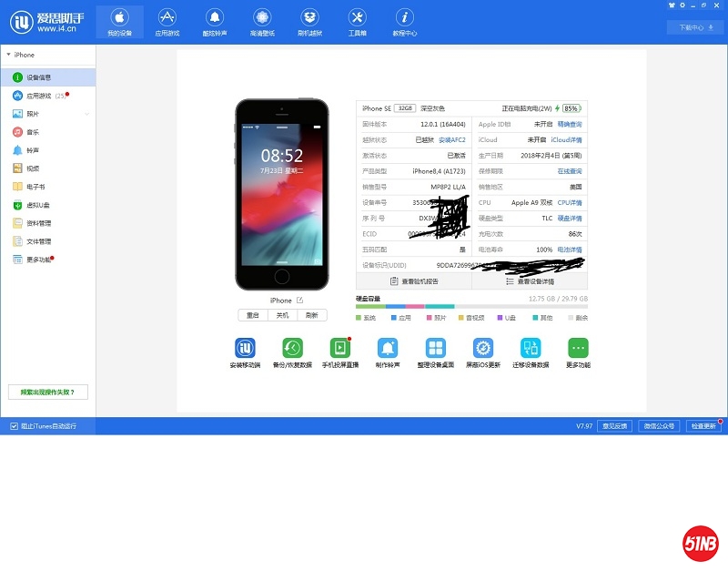Click green 更多功能 icon in shortcuts row
This screenshot has width=728, height=571.
tap(578, 349)
